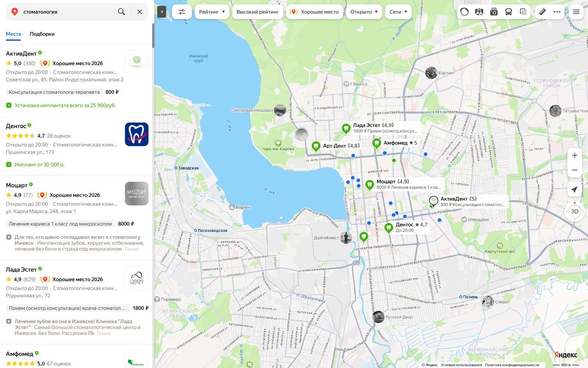Click the Mozart dental clinic thumbnail
The height and width of the screenshot is (368, 588).
[x=137, y=194]
